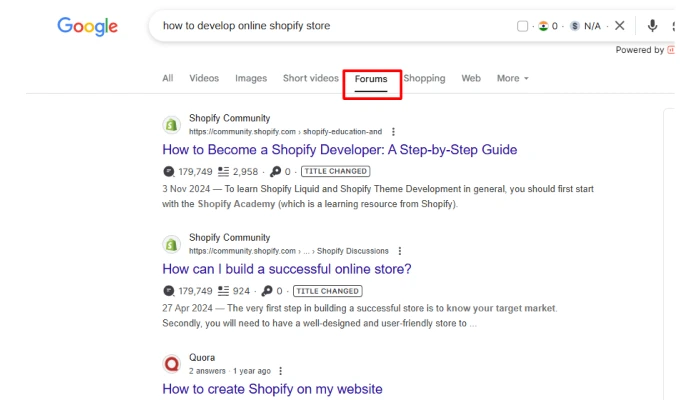
Task: Click the word count icon next to 924
Action: pos(223,291)
